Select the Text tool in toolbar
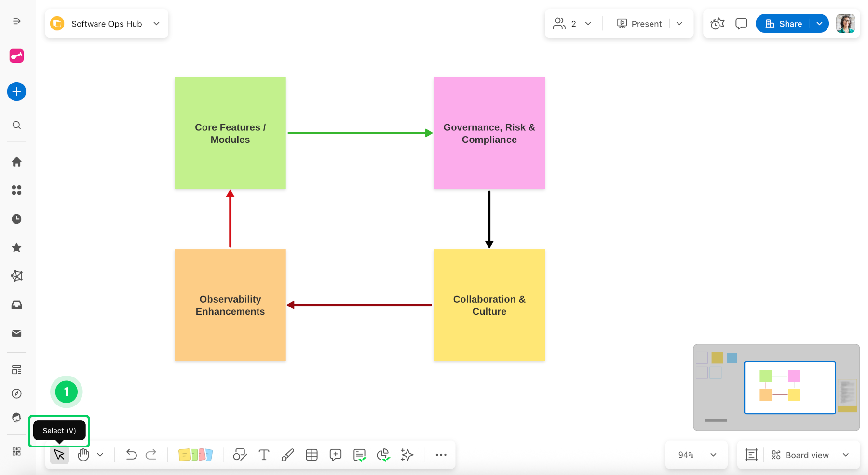 coord(264,455)
